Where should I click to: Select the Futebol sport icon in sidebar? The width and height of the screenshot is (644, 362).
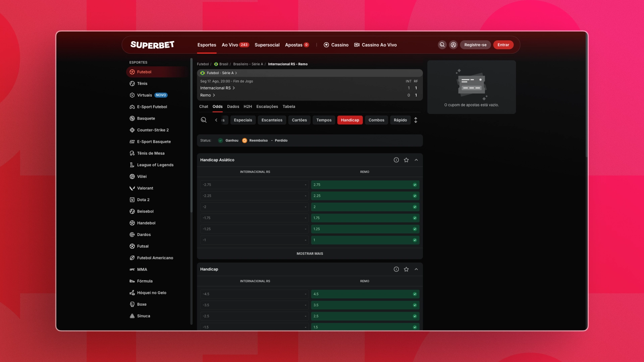tap(132, 72)
